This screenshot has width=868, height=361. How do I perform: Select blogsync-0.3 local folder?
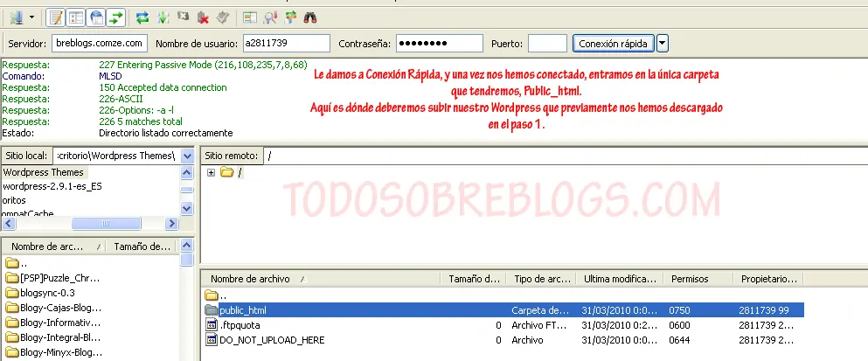tap(40, 292)
